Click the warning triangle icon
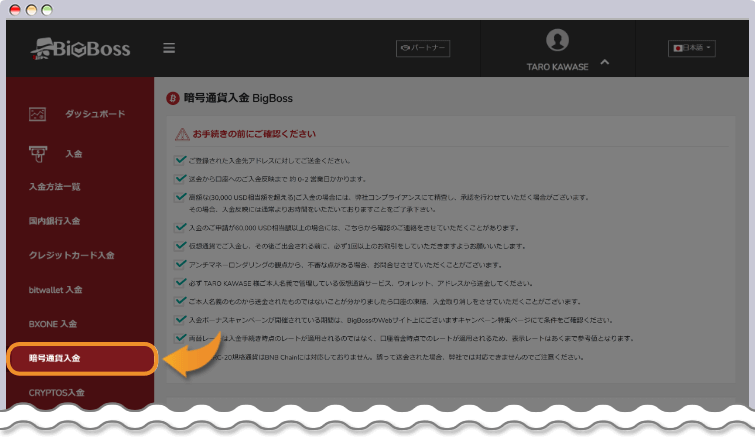Screen dimensions: 755x437 (182, 134)
